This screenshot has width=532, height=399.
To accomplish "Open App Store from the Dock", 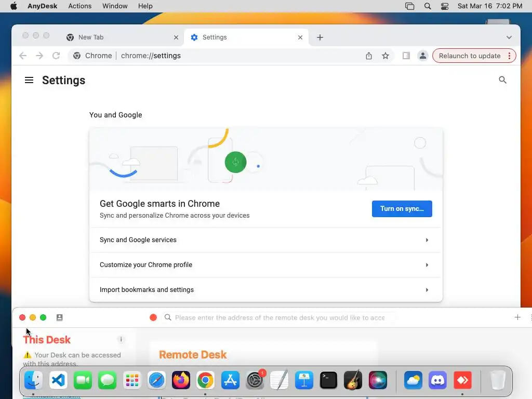I will (230, 380).
